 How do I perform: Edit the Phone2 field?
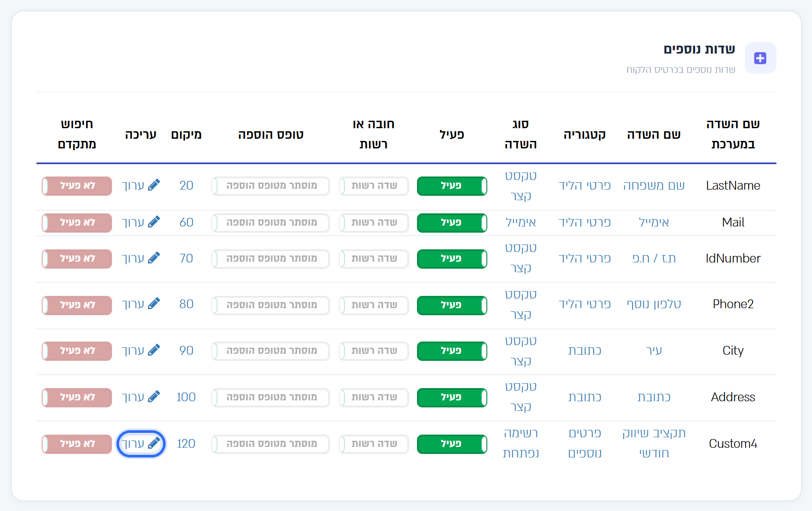point(141,304)
